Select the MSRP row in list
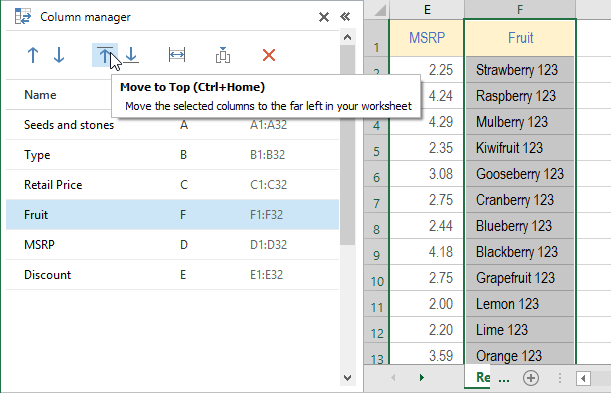This screenshot has width=611, height=393. tap(172, 245)
